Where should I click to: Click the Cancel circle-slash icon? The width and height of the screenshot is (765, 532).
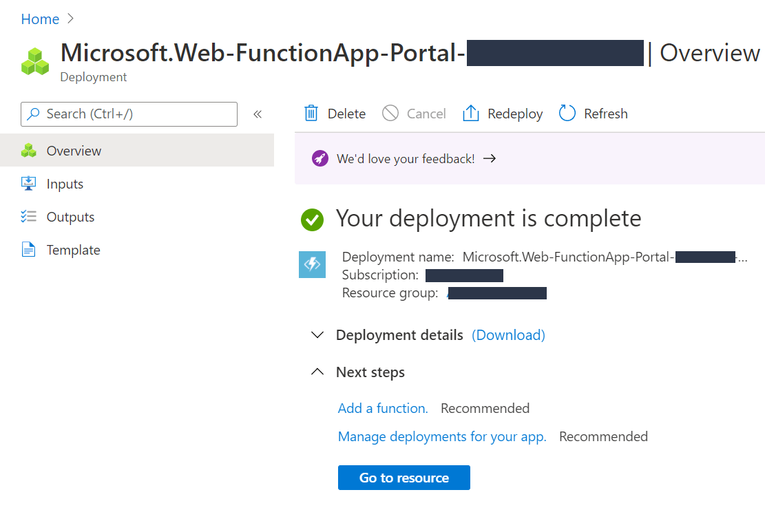coord(390,113)
